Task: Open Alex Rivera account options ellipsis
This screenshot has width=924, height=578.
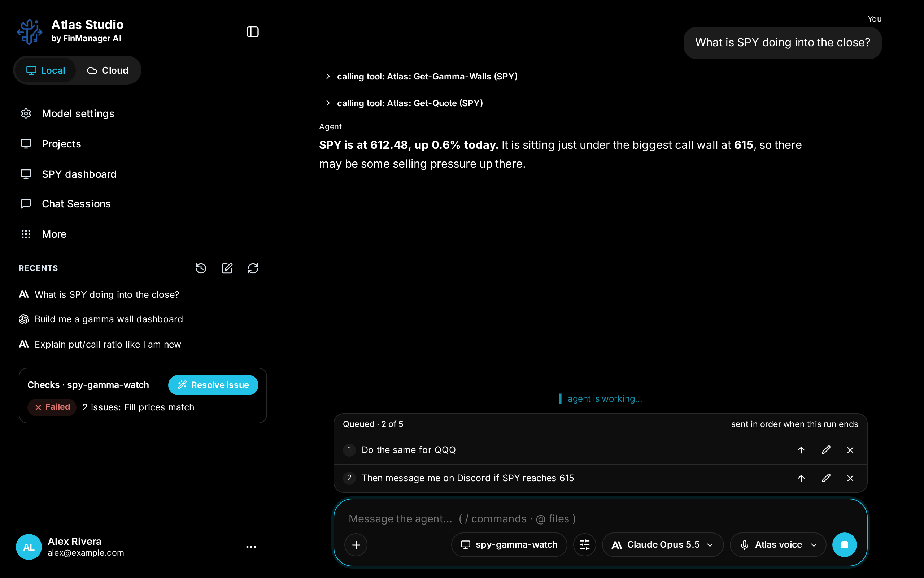Action: pyautogui.click(x=251, y=547)
